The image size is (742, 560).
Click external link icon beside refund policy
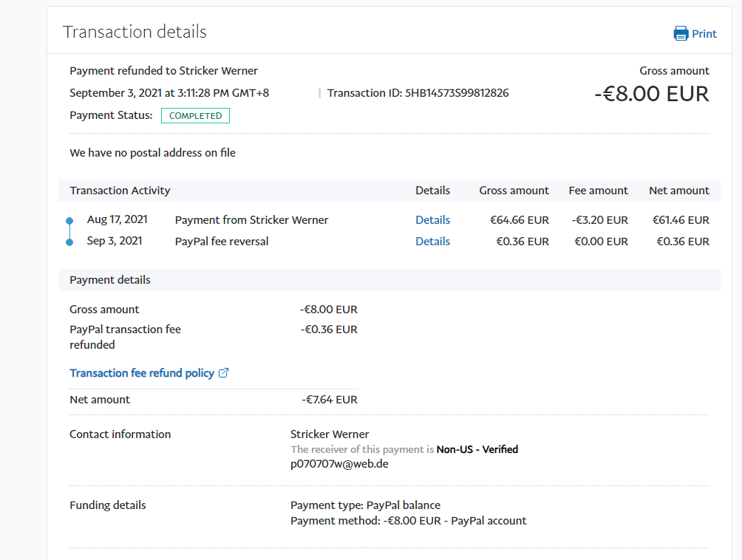click(224, 373)
